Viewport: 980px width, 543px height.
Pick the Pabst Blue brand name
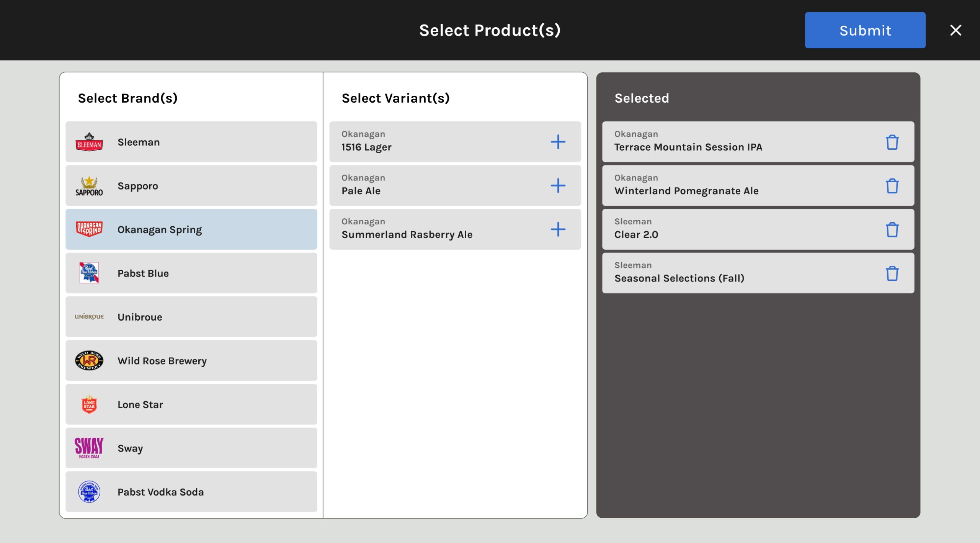(x=143, y=273)
